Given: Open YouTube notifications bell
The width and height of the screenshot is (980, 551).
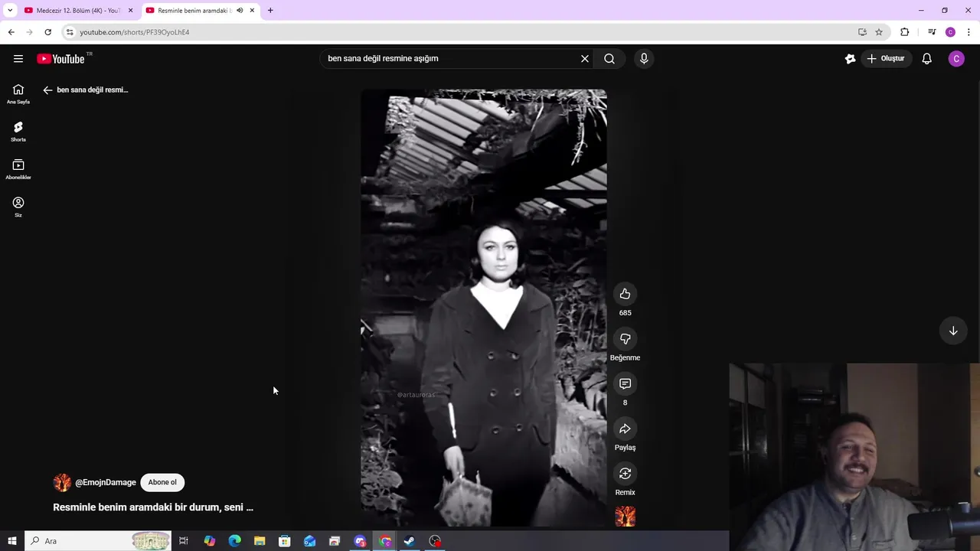Looking at the screenshot, I should coord(926,59).
